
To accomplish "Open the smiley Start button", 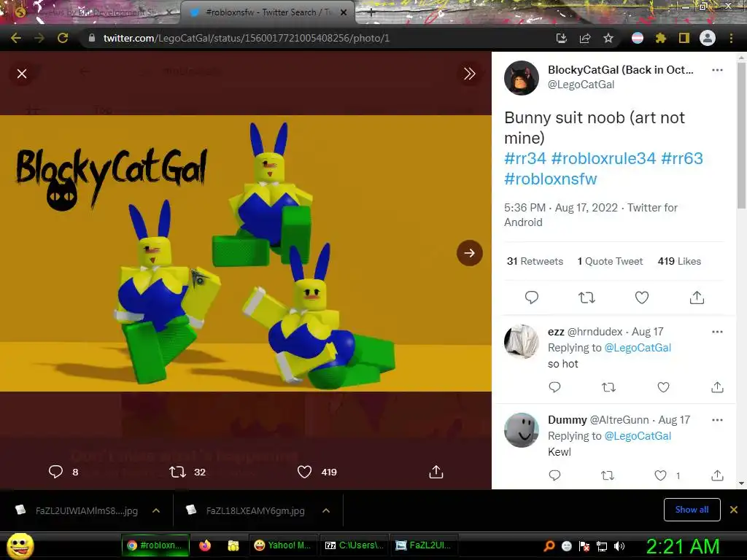I will click(x=20, y=545).
